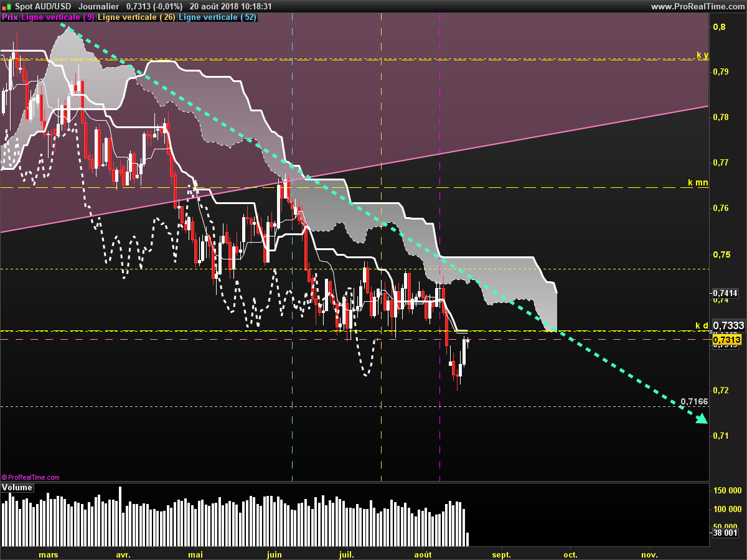
Task: Click the chart icon beside Spot AUD/USD
Action: [x=6, y=6]
